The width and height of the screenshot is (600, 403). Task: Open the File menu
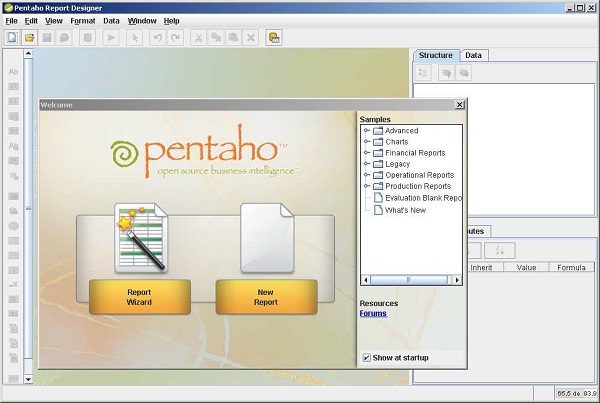[11, 21]
